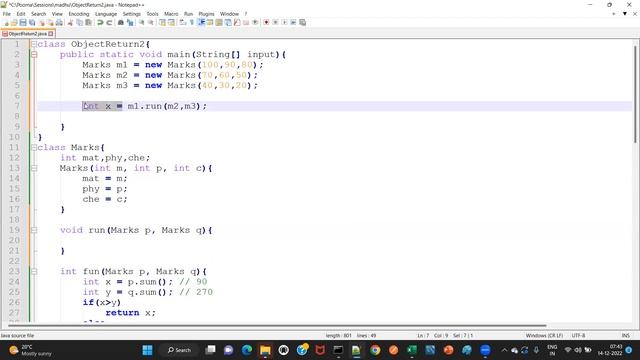This screenshot has height=360, width=640.
Task: Open the Encoding menu
Action: pos(79,14)
